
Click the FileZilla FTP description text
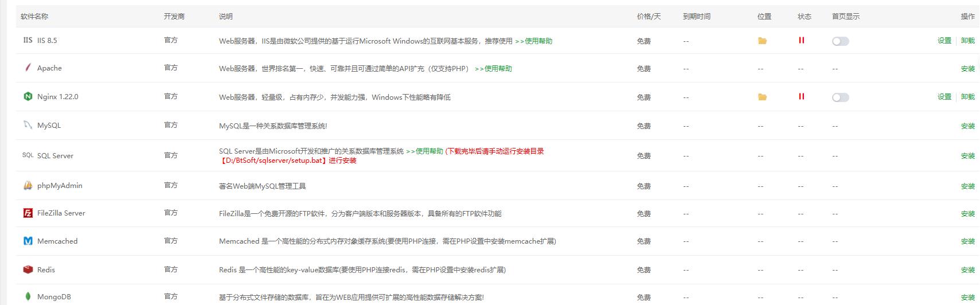[360, 214]
